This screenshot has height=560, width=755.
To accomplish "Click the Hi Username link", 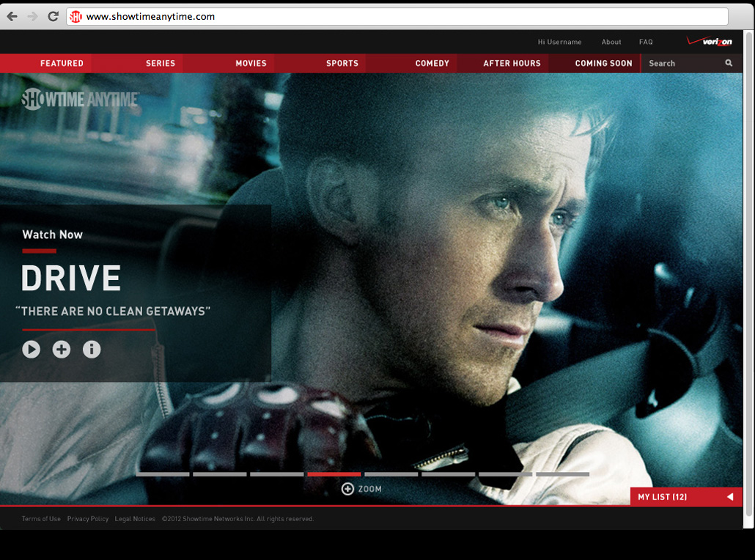I will (559, 42).
